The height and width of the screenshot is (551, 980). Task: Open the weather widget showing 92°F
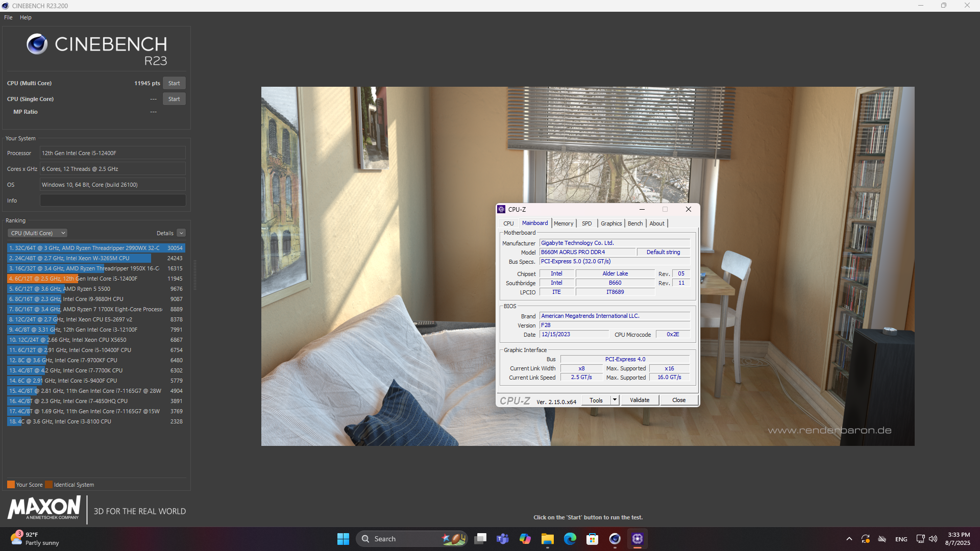point(35,539)
